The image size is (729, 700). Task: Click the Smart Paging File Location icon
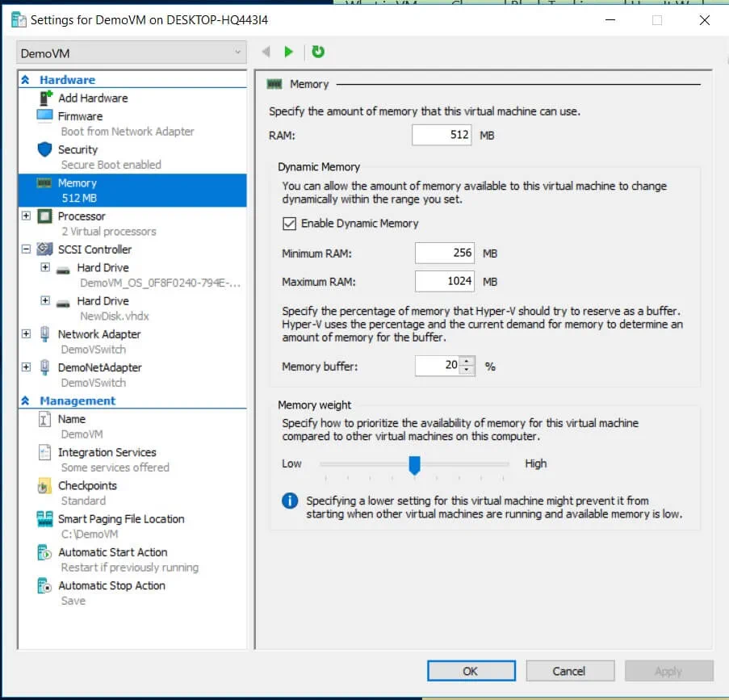(45, 519)
